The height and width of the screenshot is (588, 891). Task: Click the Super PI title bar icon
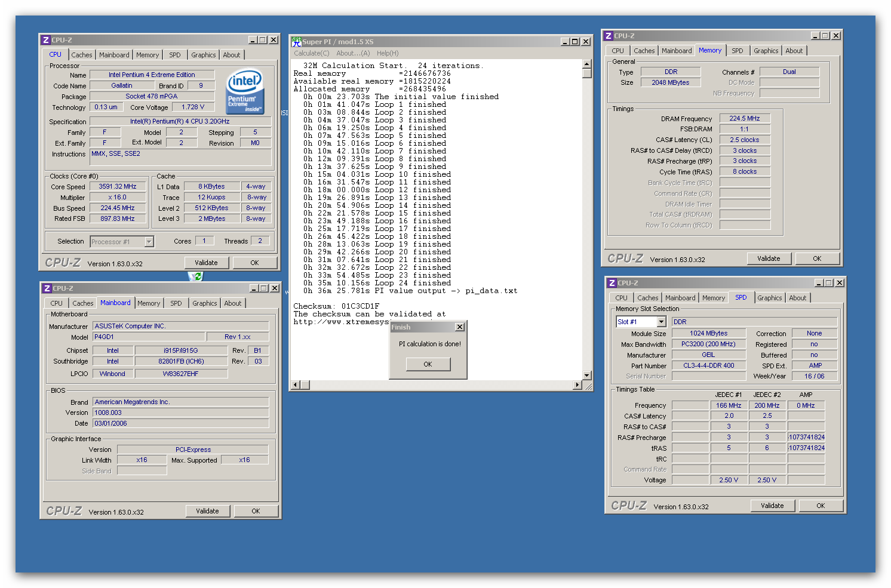(296, 41)
